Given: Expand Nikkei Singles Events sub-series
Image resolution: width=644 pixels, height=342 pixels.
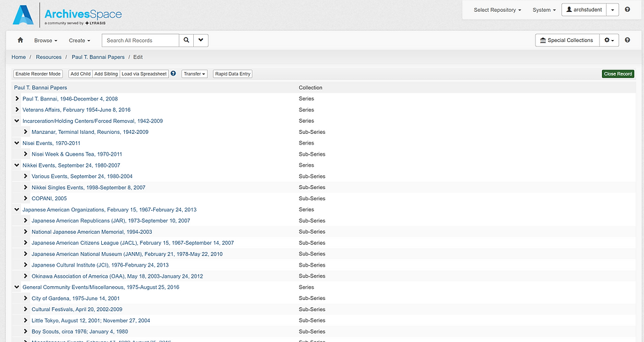Looking at the screenshot, I should [26, 187].
